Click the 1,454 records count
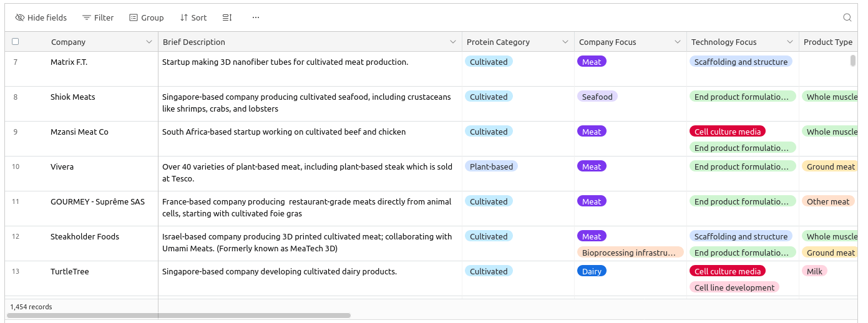The image size is (868, 323). (x=31, y=307)
